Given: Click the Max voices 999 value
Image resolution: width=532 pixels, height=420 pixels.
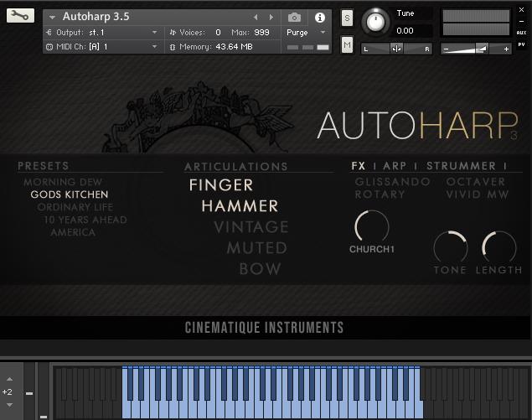Looking at the screenshot, I should click(261, 33).
